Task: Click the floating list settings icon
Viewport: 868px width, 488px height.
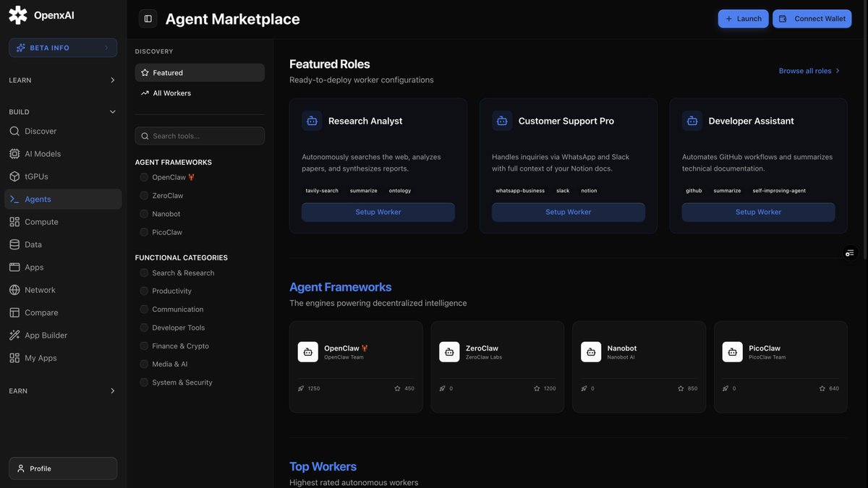Action: (850, 253)
